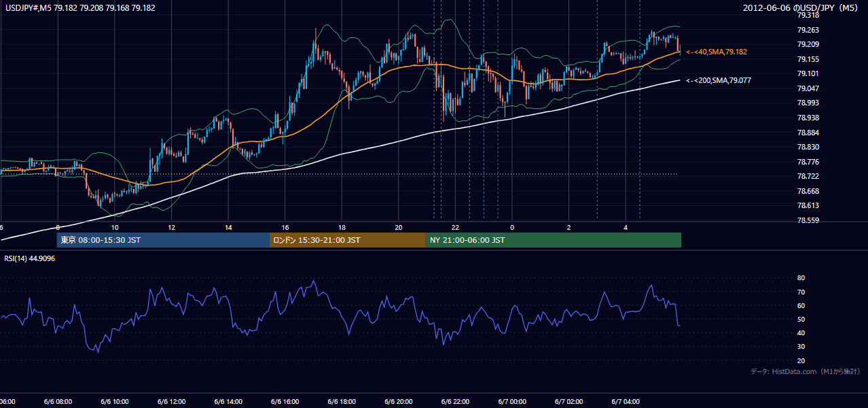Click the RSI(14) 44.9096 indicator label

30,258
